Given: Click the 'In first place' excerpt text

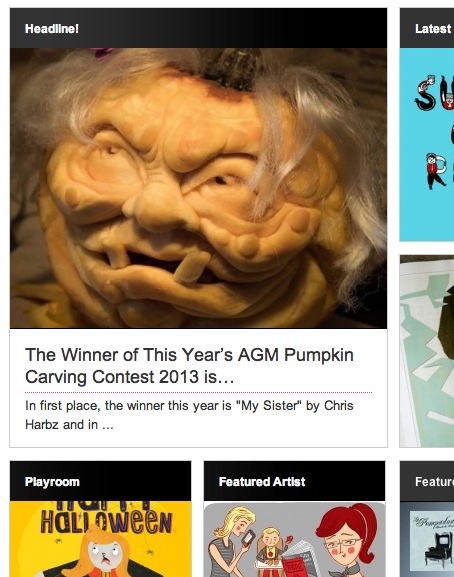Looking at the screenshot, I should (x=189, y=415).
